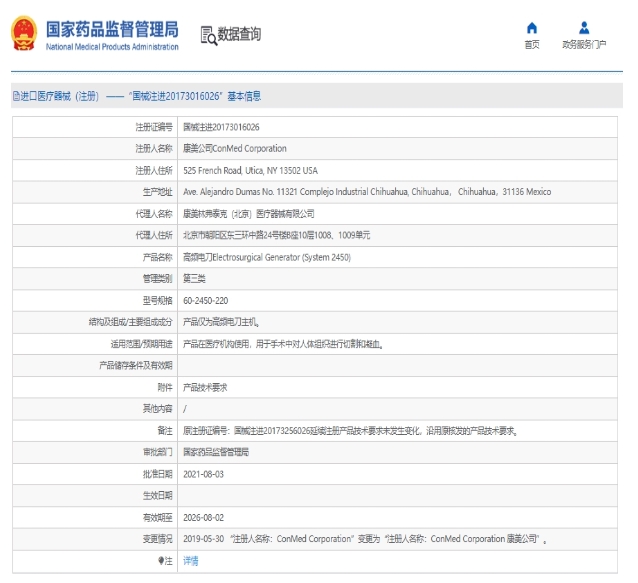The height and width of the screenshot is (583, 638).
Task: Click the bullet icon beside 注
Action: pos(160,561)
